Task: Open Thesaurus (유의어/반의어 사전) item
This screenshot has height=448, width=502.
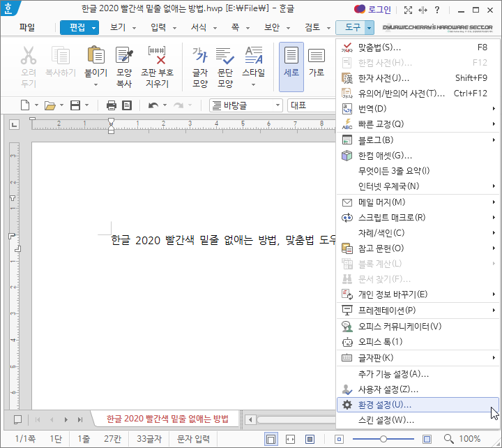Action: pos(418,94)
